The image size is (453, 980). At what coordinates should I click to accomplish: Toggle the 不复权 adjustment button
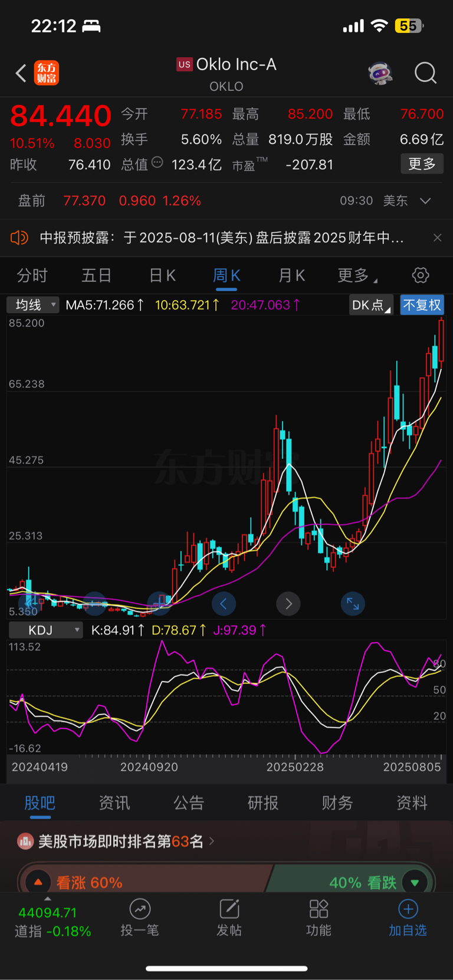pyautogui.click(x=422, y=305)
